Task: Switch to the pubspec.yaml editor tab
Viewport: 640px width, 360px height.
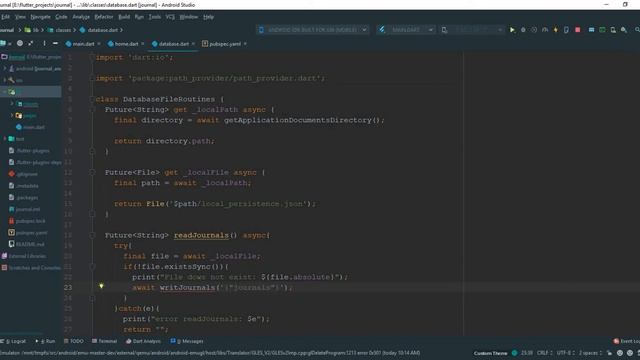Action: (224, 44)
